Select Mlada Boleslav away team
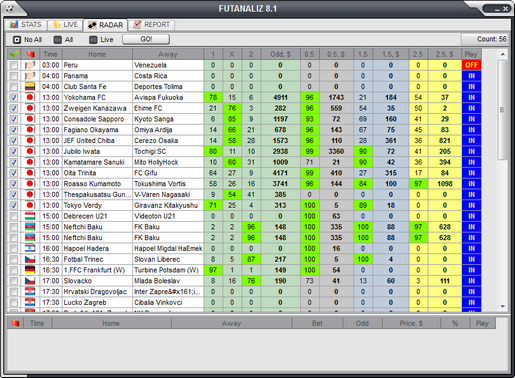 point(157,281)
